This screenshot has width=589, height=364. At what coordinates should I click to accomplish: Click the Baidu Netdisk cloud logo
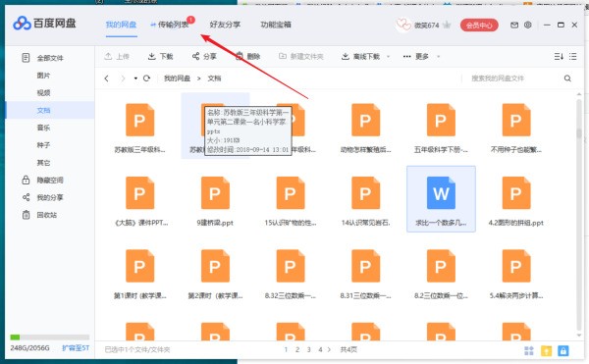[x=22, y=24]
